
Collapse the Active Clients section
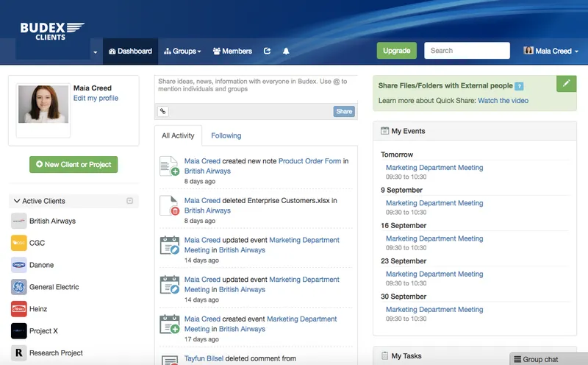[x=17, y=201]
